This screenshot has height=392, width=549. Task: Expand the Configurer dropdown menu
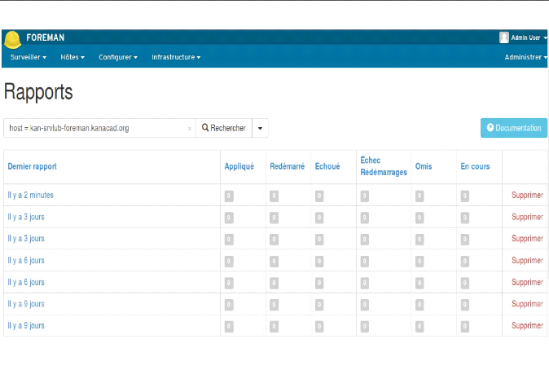[x=118, y=58]
